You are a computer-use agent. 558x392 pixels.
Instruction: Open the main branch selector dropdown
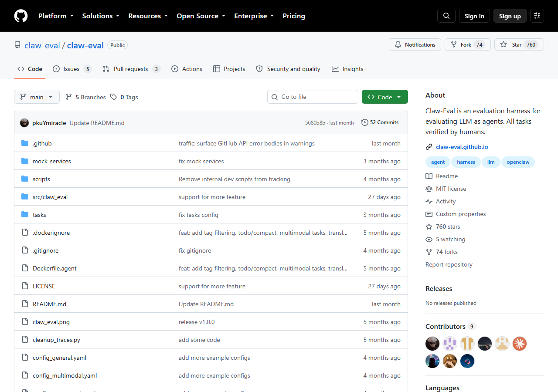(37, 97)
